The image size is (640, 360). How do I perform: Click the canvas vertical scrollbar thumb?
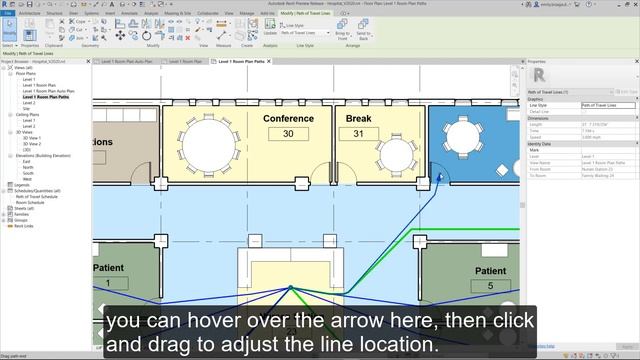point(522,205)
